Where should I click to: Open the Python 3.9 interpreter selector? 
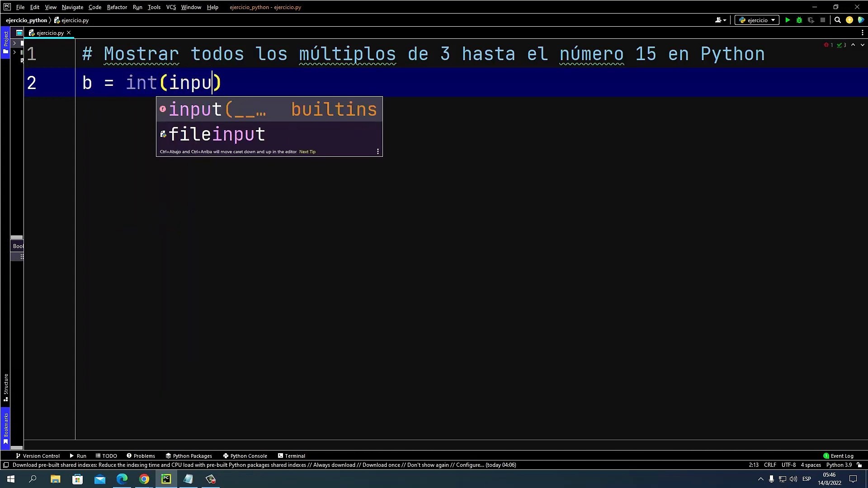click(x=839, y=465)
